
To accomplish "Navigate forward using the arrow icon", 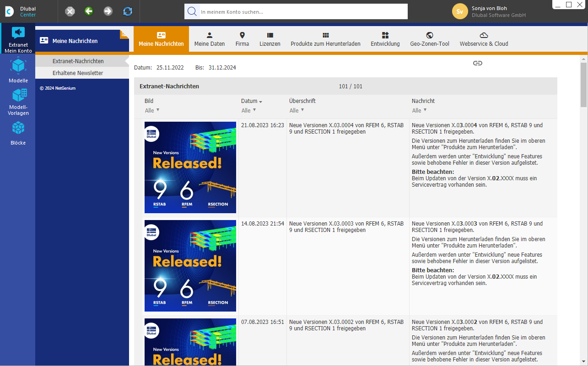I will tap(108, 11).
